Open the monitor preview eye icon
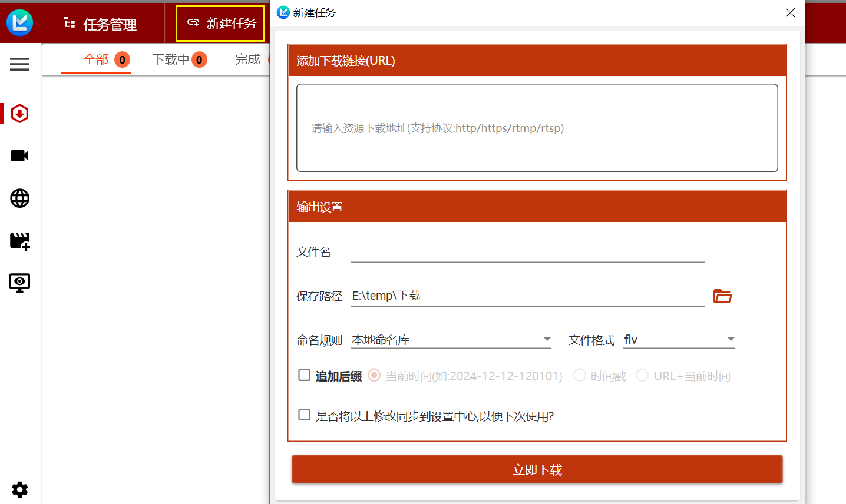 pos(19,283)
